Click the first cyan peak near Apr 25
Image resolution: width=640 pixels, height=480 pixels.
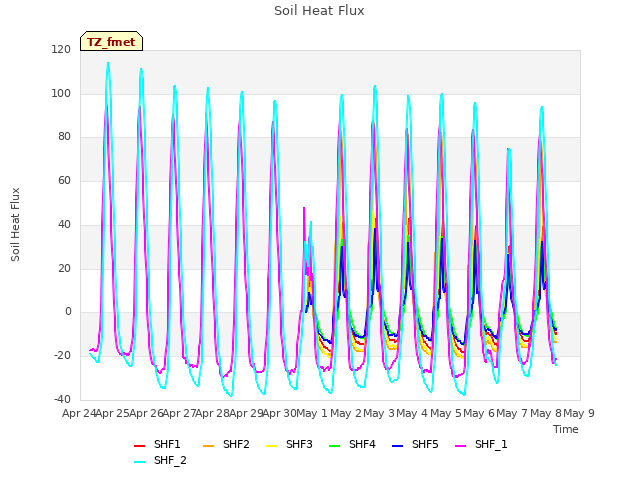108,63
